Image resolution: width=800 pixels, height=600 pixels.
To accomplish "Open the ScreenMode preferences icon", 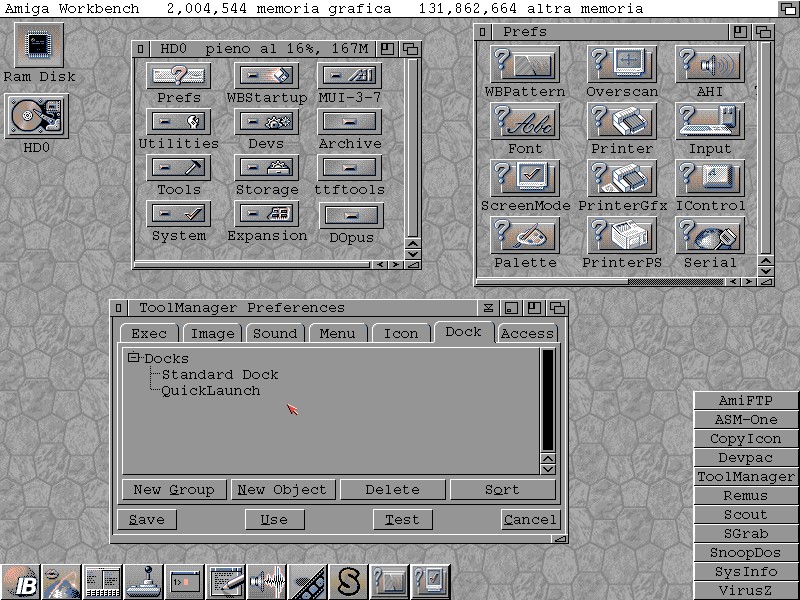I will (525, 179).
